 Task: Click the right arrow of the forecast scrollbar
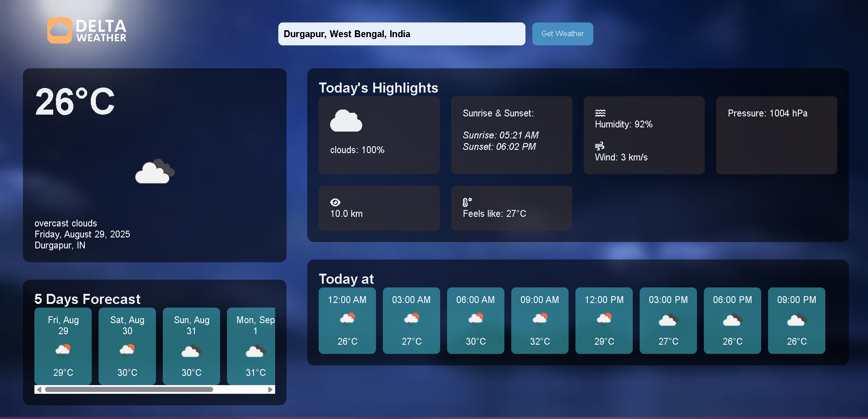(271, 389)
